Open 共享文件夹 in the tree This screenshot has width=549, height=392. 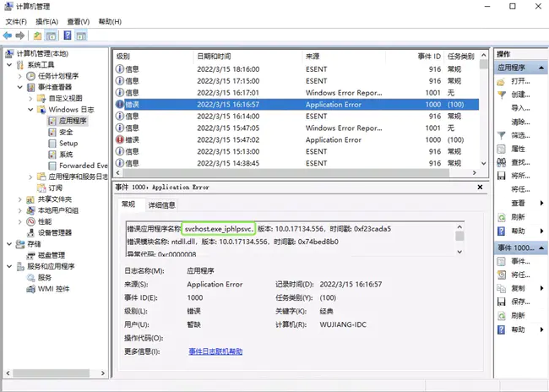(x=55, y=199)
